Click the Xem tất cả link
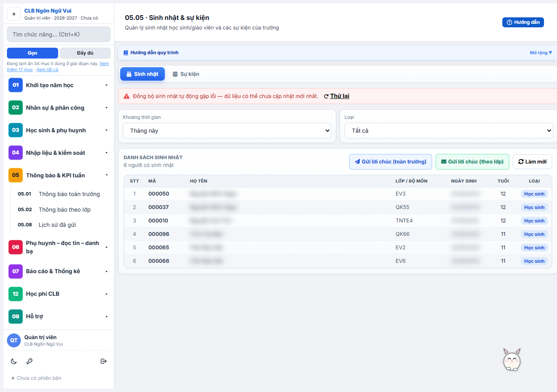 pyautogui.click(x=47, y=69)
